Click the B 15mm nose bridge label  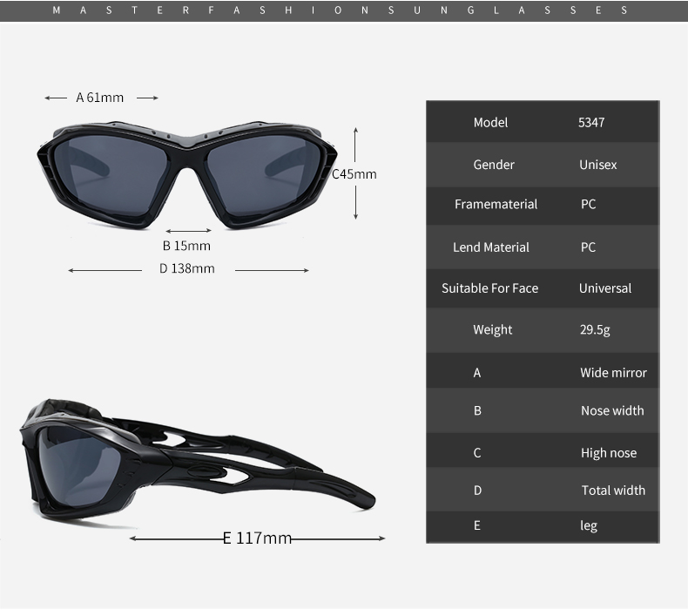point(186,246)
